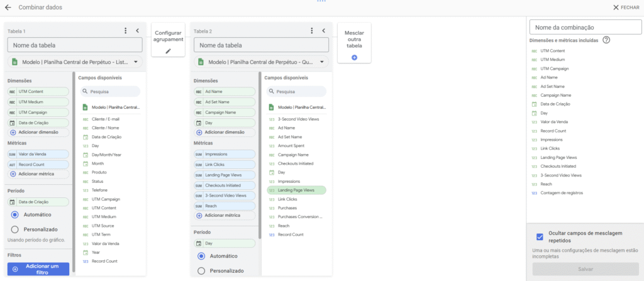Screen dimensions: 644x281
Task: Select Automático period radio in Tabela 1
Action: 14,214
